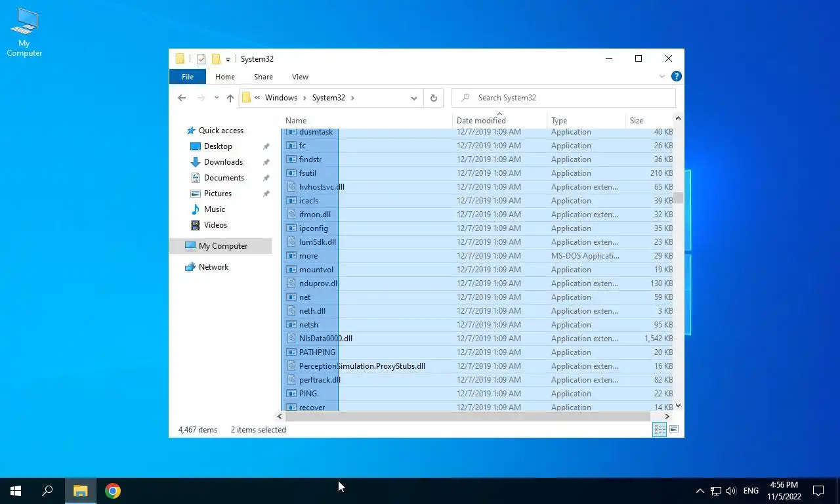Expand the ribbon with the chevron
This screenshot has height=504, width=840.
pos(662,77)
